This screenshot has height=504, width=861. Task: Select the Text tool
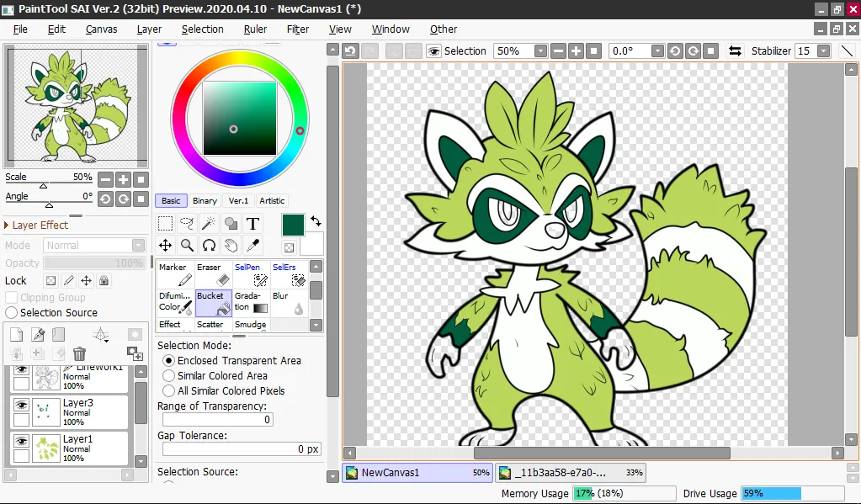coord(252,224)
